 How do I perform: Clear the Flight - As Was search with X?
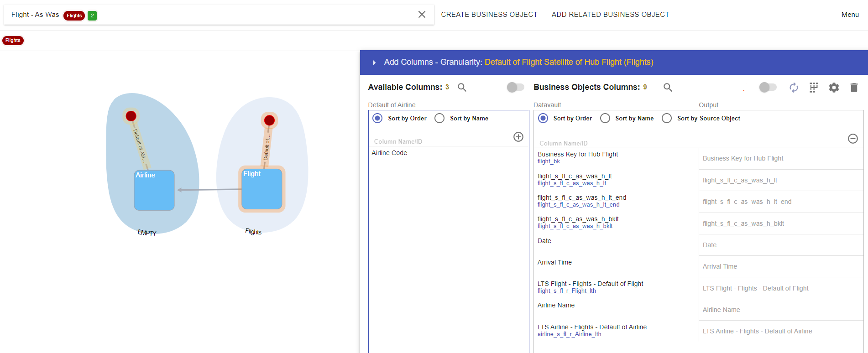click(422, 15)
